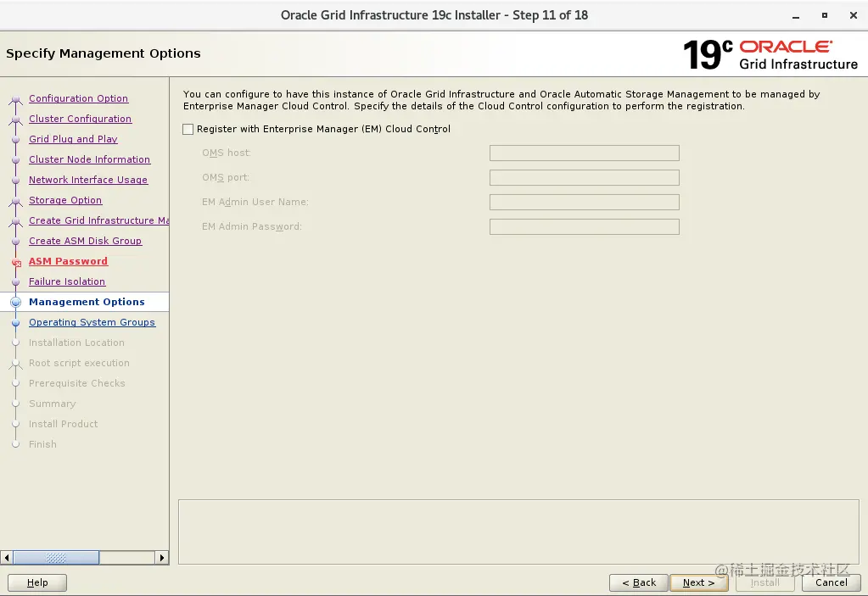Click the left arrow on sidebar scrollbar
868x596 pixels.
point(7,557)
